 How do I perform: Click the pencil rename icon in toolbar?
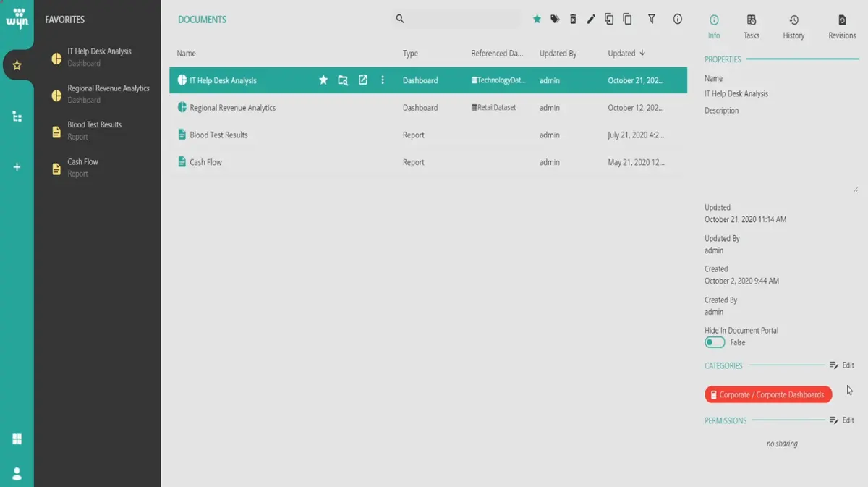(591, 20)
